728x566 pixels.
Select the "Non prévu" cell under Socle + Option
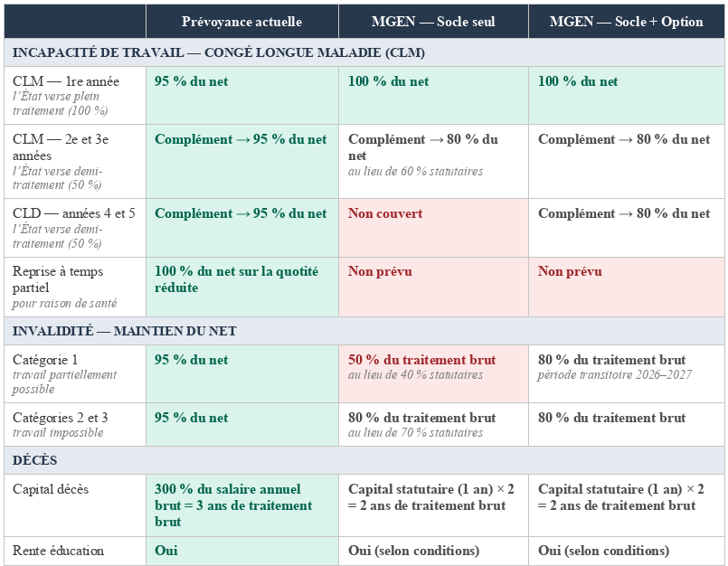pyautogui.click(x=570, y=271)
